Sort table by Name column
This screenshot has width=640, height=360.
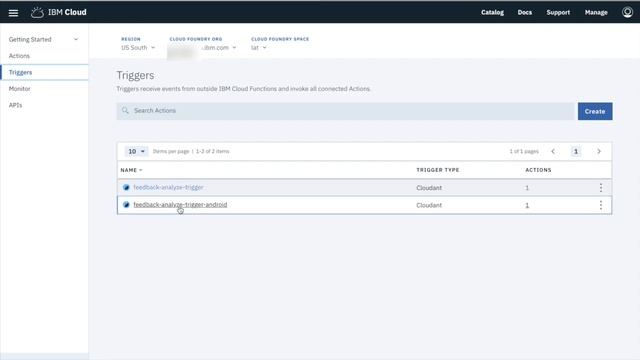(131, 170)
